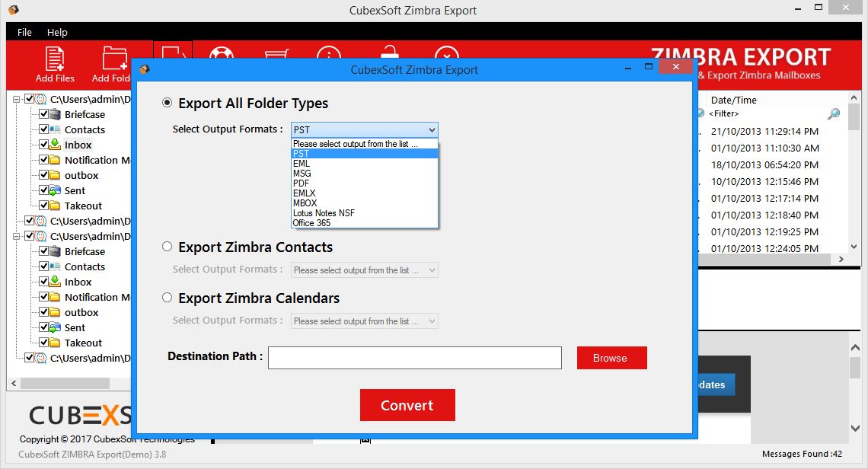
Task: Collapse the topmost C:\Users\admin mailbox tree node
Action: [17, 100]
